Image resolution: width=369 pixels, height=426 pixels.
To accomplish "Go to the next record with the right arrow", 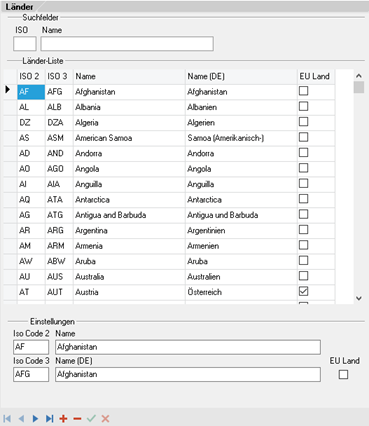I will [x=35, y=419].
